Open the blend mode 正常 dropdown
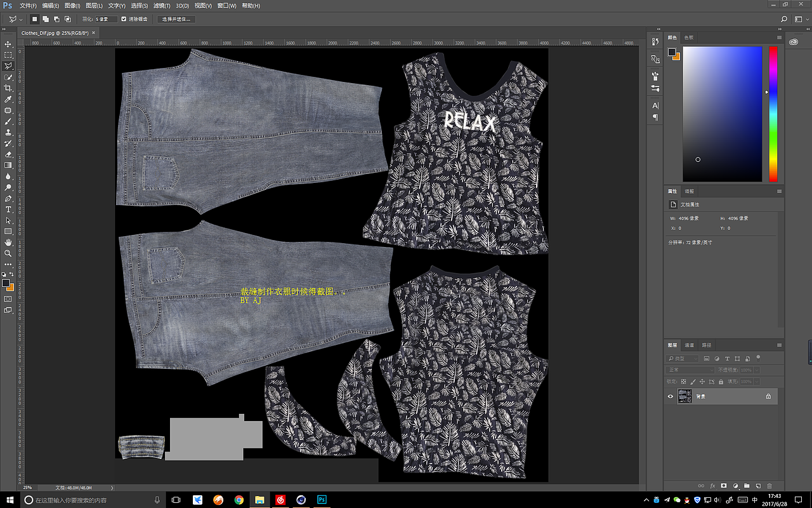This screenshot has height=508, width=812. pos(691,370)
